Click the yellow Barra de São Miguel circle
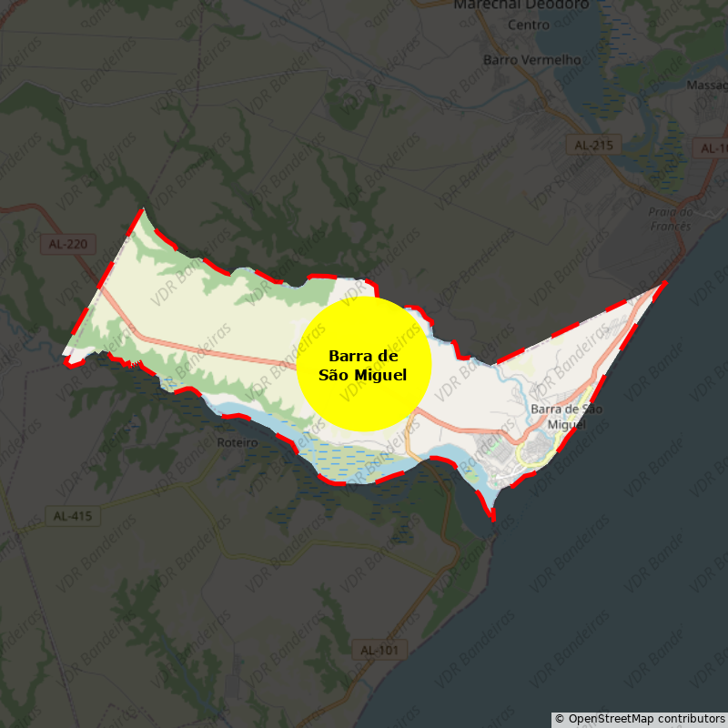The height and width of the screenshot is (728, 728). tap(363, 364)
